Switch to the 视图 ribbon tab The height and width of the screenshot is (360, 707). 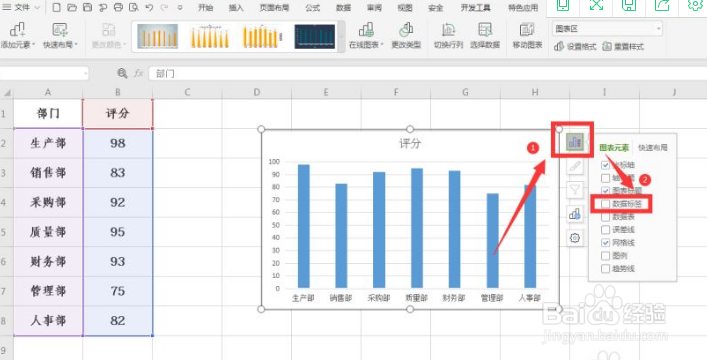pos(404,8)
